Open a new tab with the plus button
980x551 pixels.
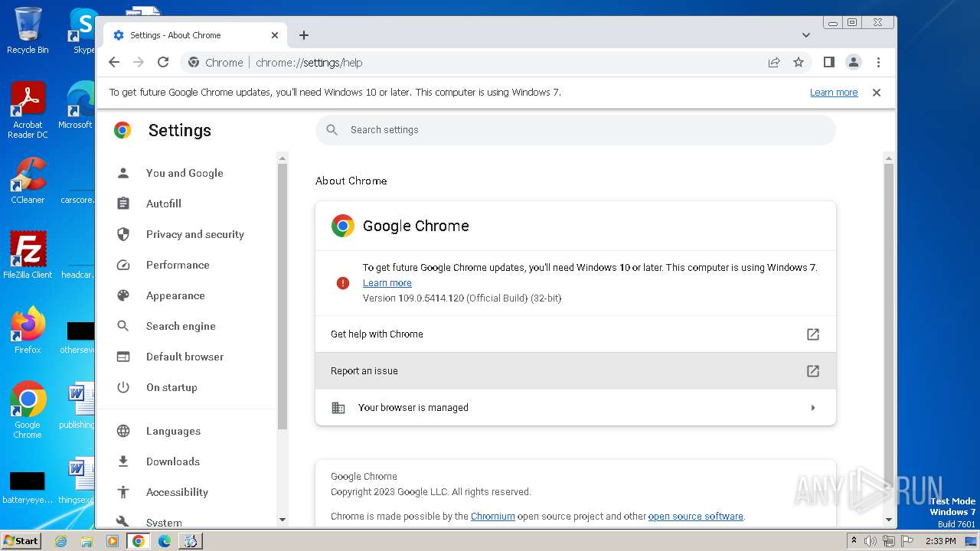[304, 35]
